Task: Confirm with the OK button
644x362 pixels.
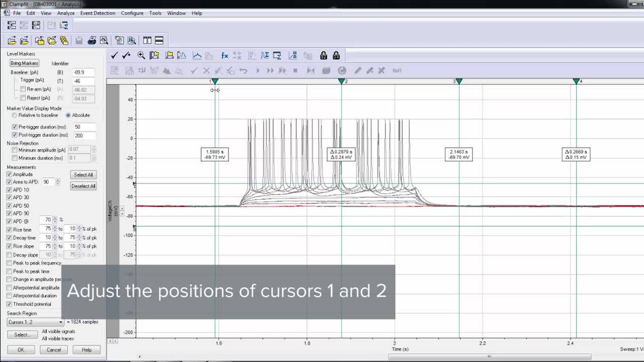Action: point(21,350)
